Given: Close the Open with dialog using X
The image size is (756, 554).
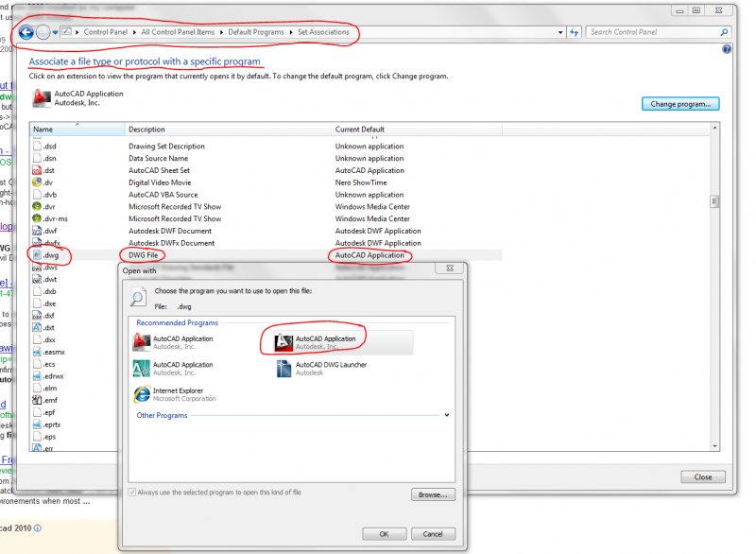Looking at the screenshot, I should point(450,268).
